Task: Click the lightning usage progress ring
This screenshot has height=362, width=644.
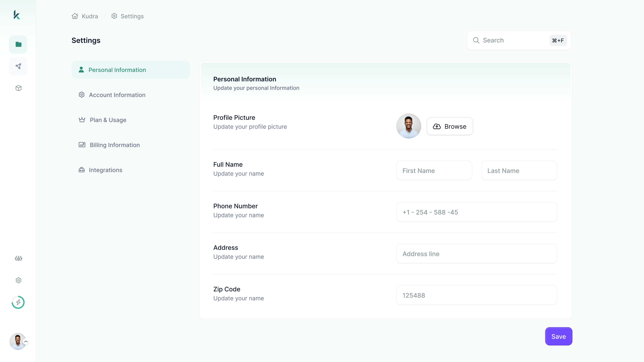Action: click(x=18, y=302)
